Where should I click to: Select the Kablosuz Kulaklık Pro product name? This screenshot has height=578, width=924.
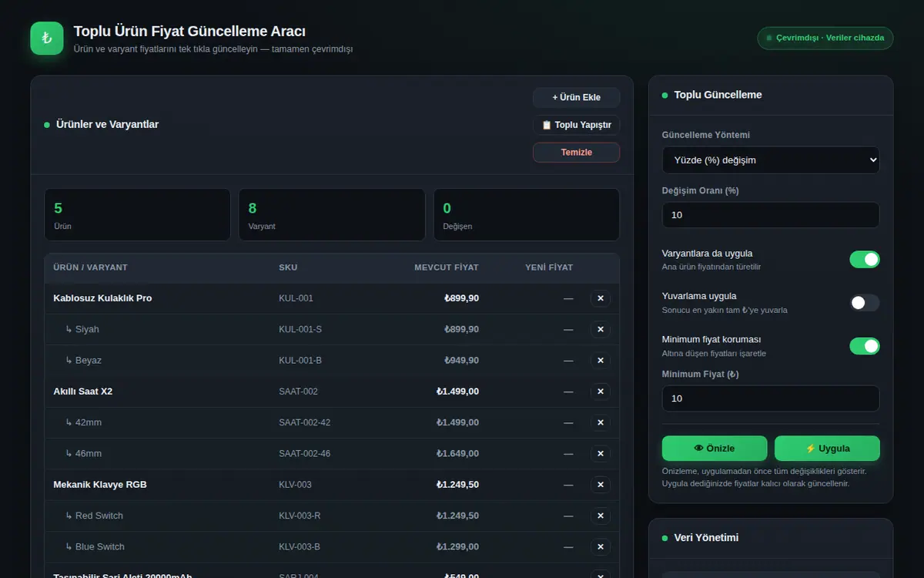pos(102,298)
